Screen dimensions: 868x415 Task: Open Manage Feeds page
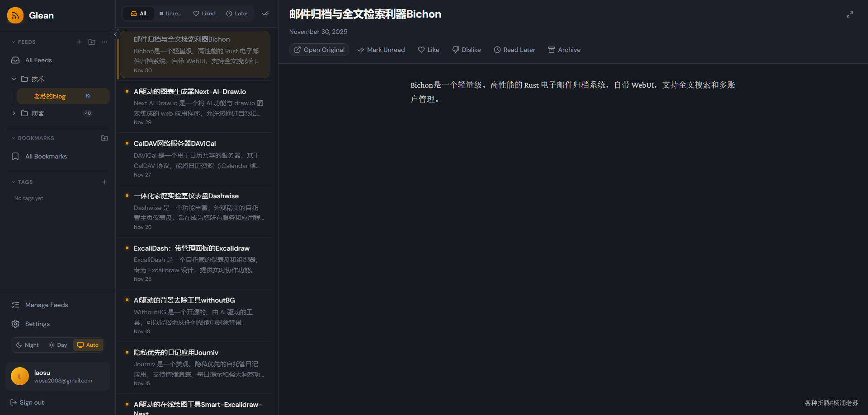pyautogui.click(x=58, y=305)
